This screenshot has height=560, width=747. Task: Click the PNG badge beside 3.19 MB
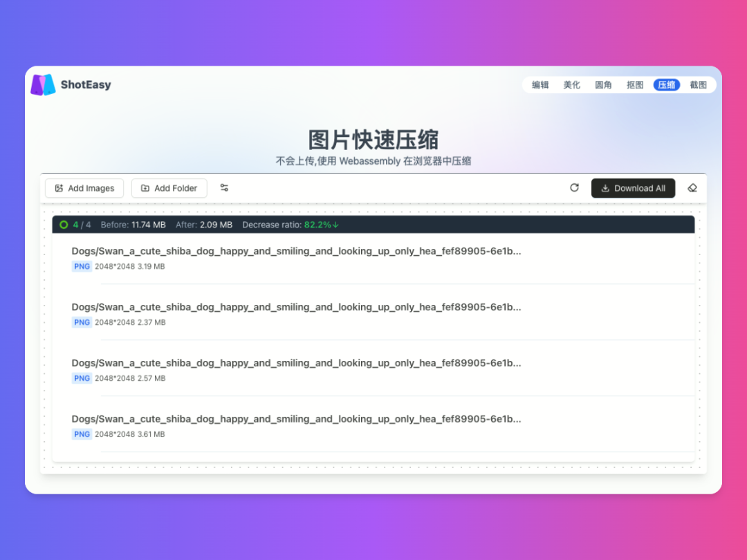tap(82, 266)
